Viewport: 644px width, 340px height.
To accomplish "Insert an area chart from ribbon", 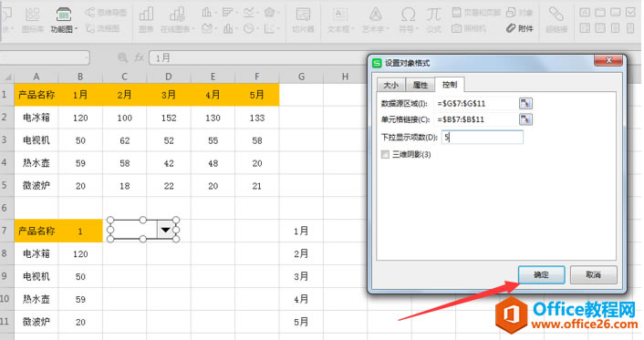I will 209,28.
